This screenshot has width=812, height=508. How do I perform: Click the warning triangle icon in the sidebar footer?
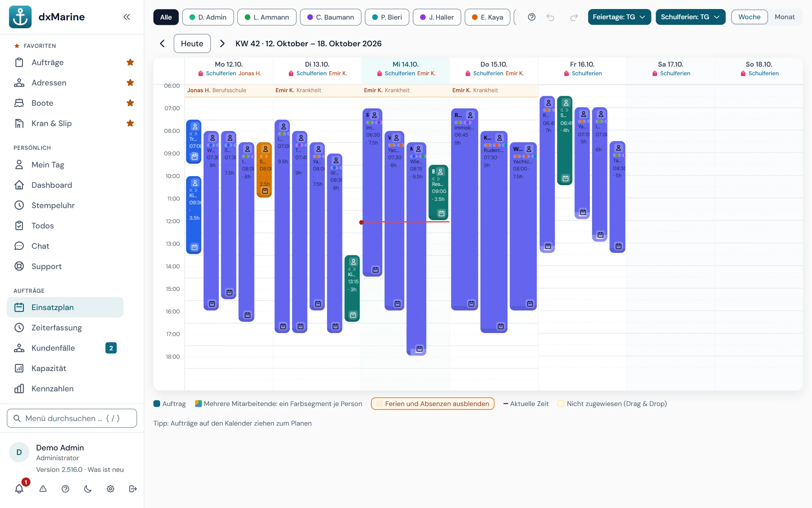(x=43, y=489)
